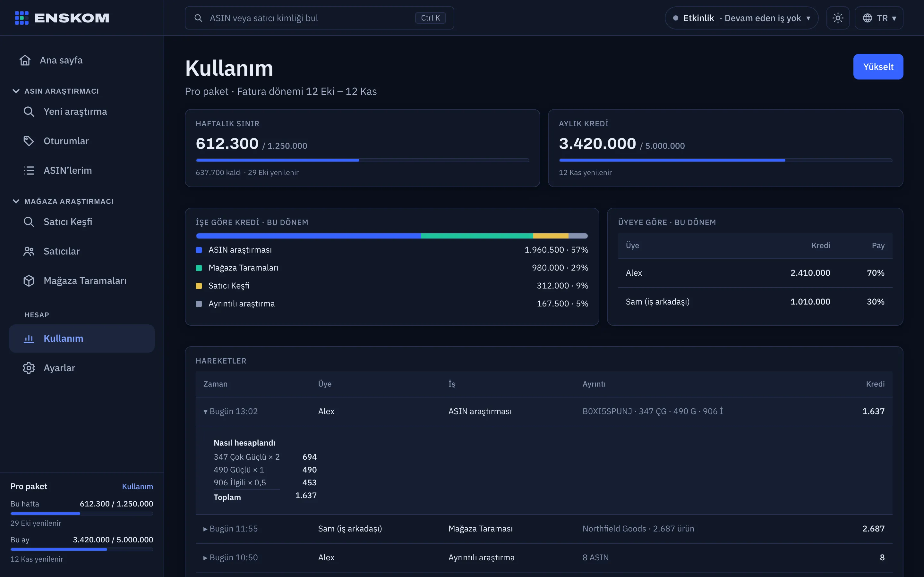Image resolution: width=924 pixels, height=577 pixels.
Task: Follow the Kullanım link in Pro paket panel
Action: (137, 486)
